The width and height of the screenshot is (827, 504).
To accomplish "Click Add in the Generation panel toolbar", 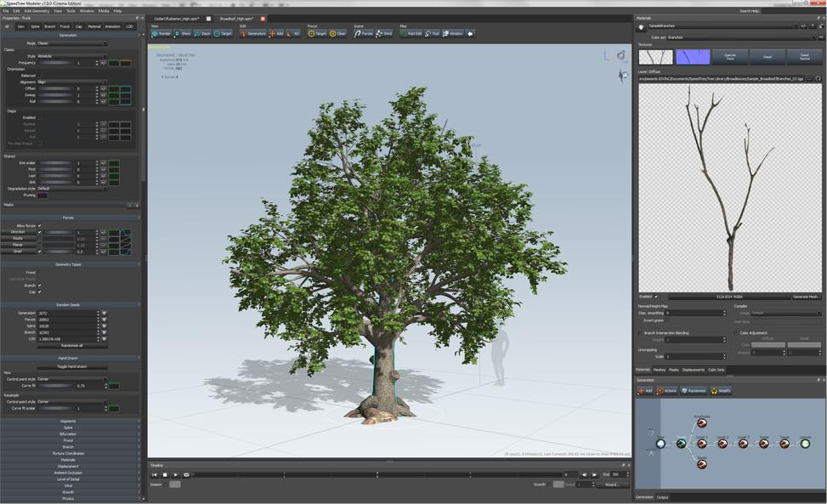I will coord(645,391).
